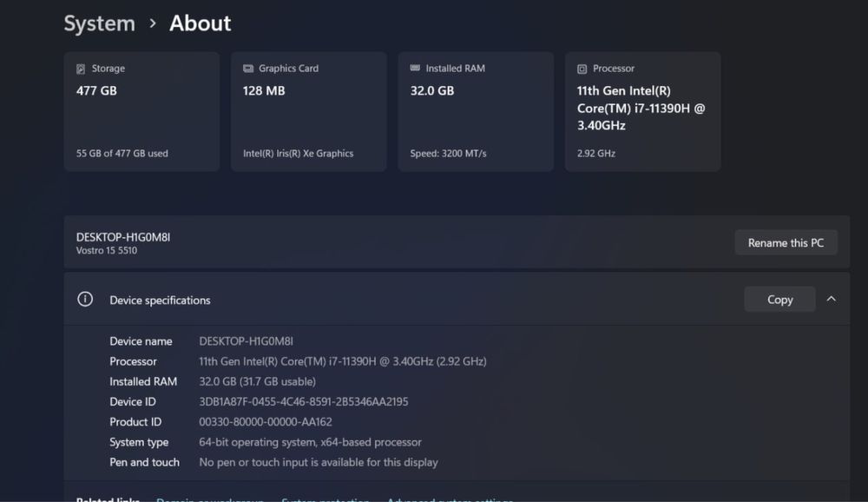Select Device name value DESKTOP-H1G0M8I in specs
This screenshot has height=502, width=868.
point(246,341)
